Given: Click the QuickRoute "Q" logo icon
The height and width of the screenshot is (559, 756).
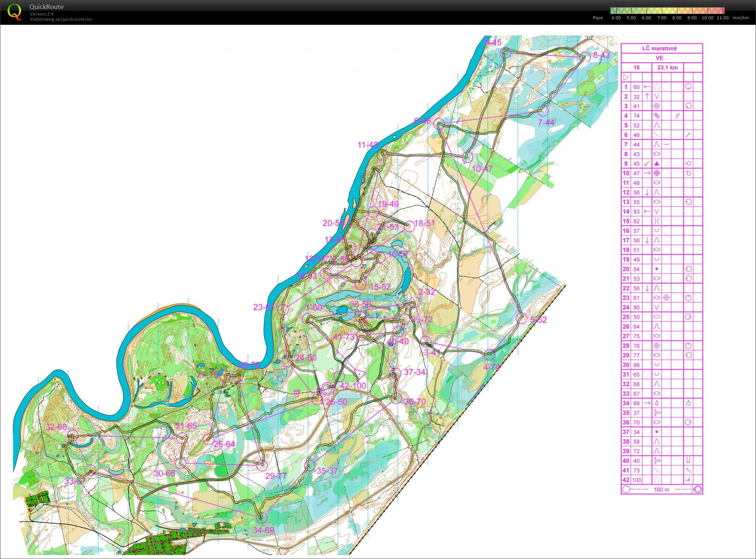Looking at the screenshot, I should 14,11.
